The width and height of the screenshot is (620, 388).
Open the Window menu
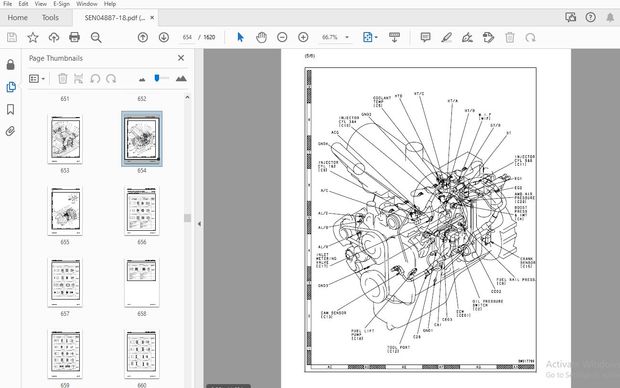click(x=87, y=4)
